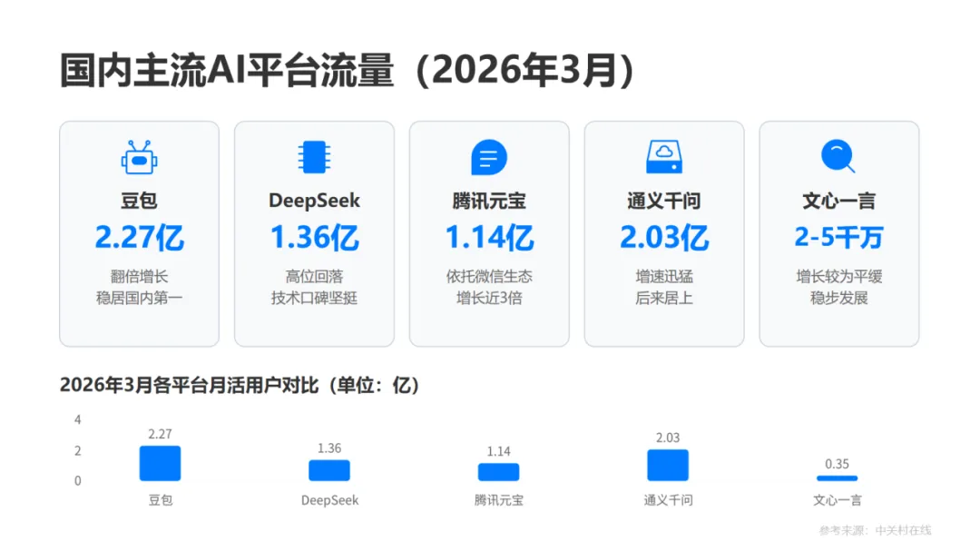Click the 2.27亿 figure
This screenshot has height=551, width=980.
140,238
